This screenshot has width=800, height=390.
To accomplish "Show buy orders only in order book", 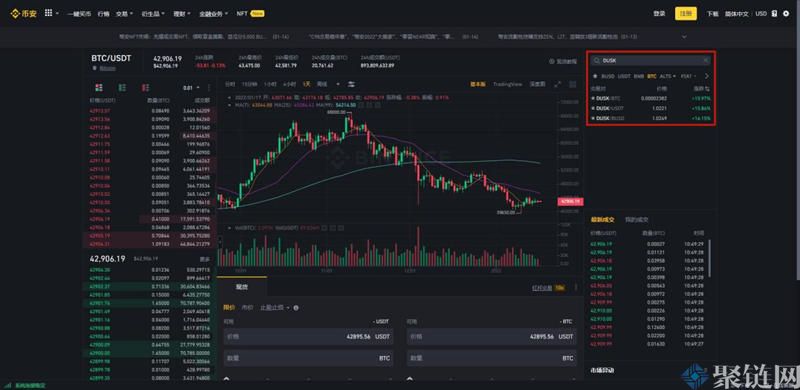I will click(x=122, y=88).
